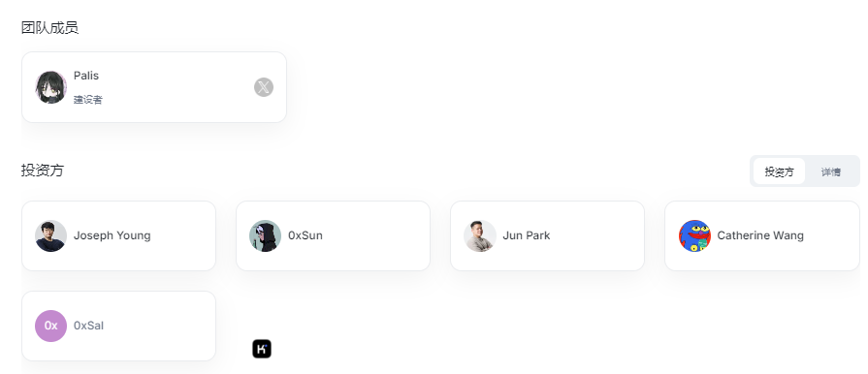Click Jun Park's profile photo
The width and height of the screenshot is (868, 374).
tap(479, 235)
